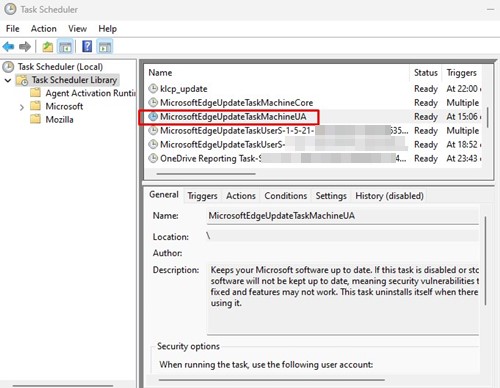Click the Location field
The width and height of the screenshot is (500, 388).
[x=343, y=236]
